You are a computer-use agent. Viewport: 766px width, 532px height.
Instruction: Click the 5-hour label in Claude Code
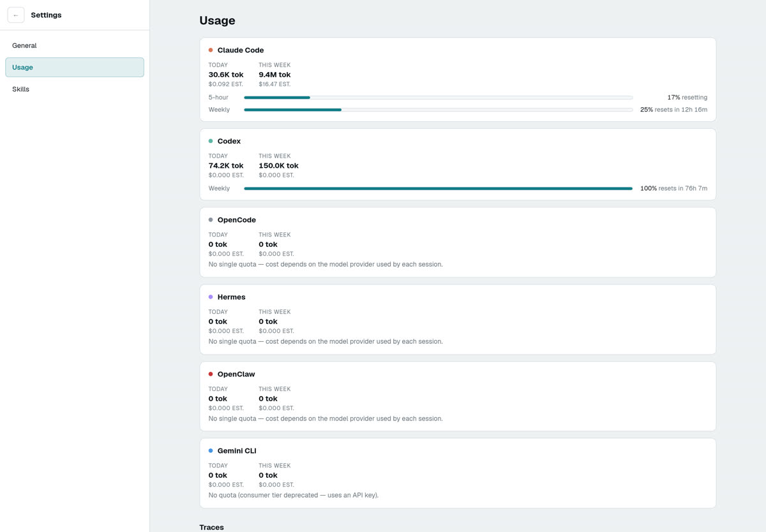[x=218, y=98]
